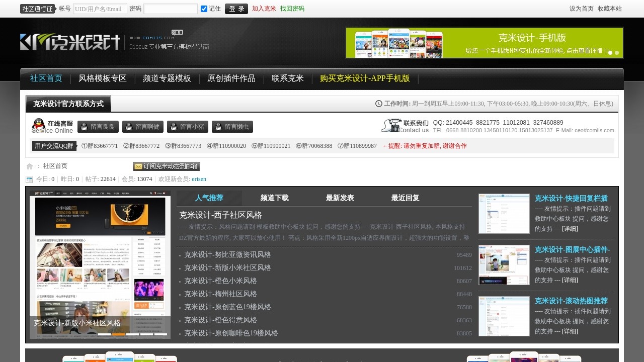644x362 pixels.
Task: Expand details for 克米设计-快捷回复栏插 via [详细]
Action: (x=570, y=229)
